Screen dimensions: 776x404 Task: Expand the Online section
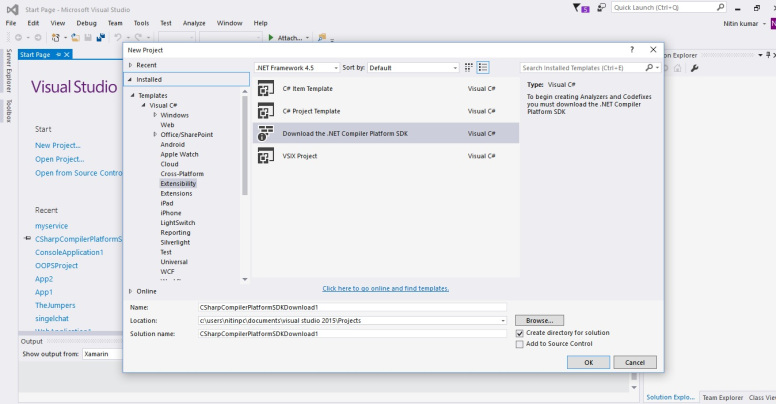pyautogui.click(x=131, y=291)
